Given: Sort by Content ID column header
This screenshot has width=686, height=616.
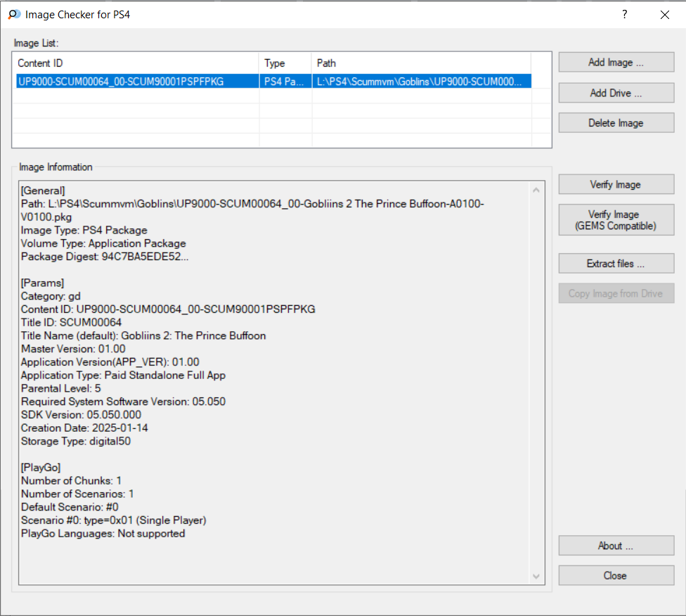Looking at the screenshot, I should (136, 63).
